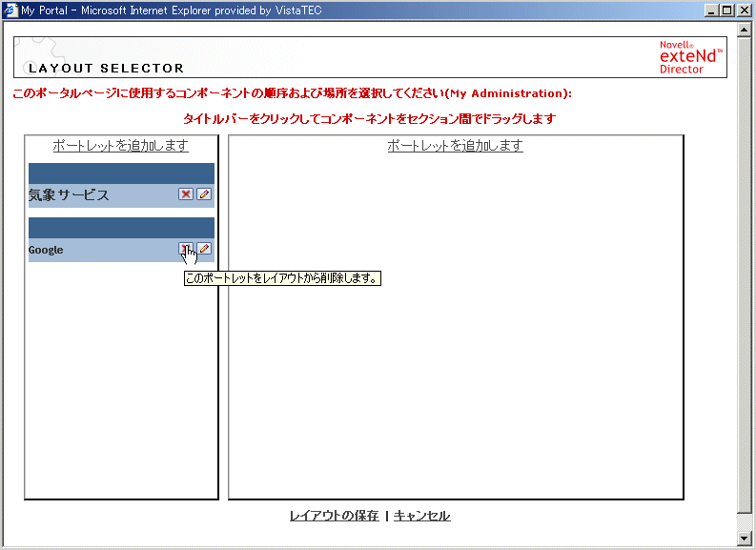The width and height of the screenshot is (756, 550).
Task: Add a portlet to the left column
Action: tap(120, 145)
